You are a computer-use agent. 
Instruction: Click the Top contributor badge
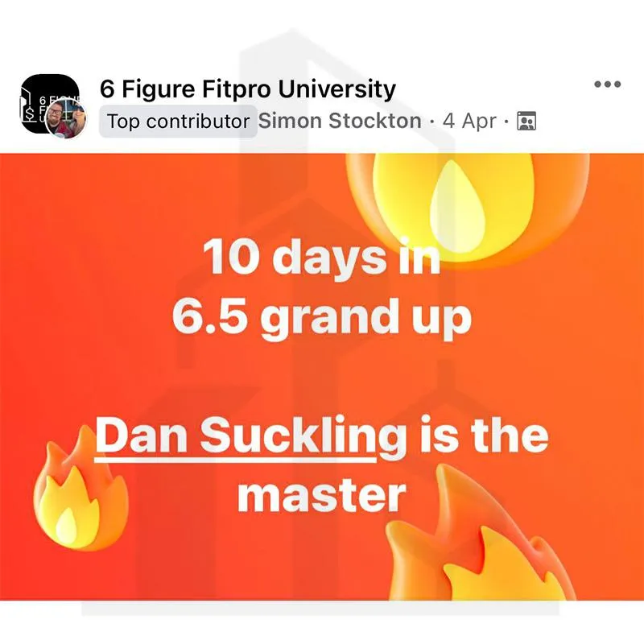(178, 122)
